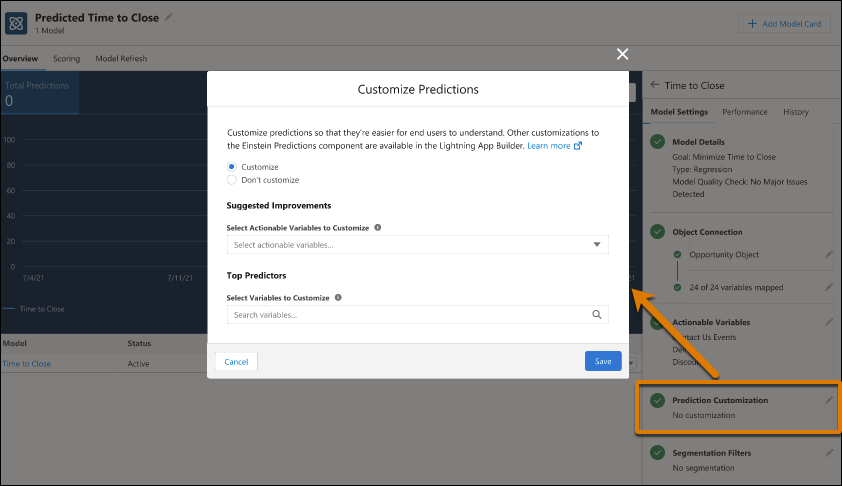
Task: Open the Select actionable variables dropdown
Action: [417, 245]
